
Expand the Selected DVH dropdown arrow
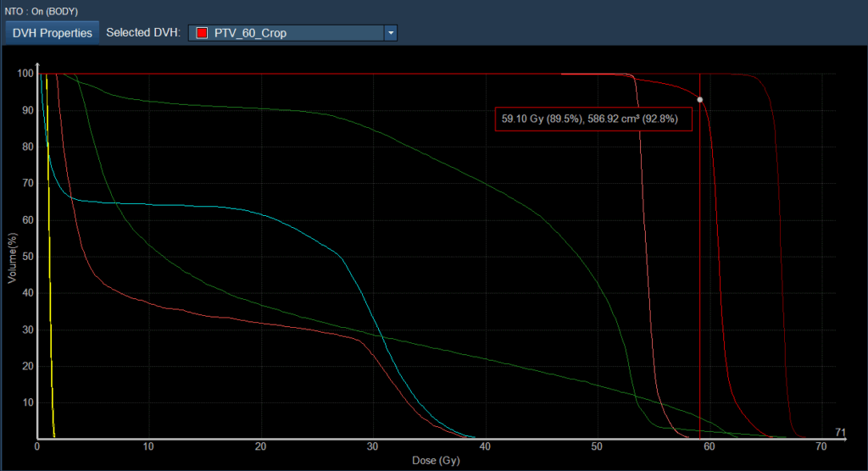click(390, 33)
